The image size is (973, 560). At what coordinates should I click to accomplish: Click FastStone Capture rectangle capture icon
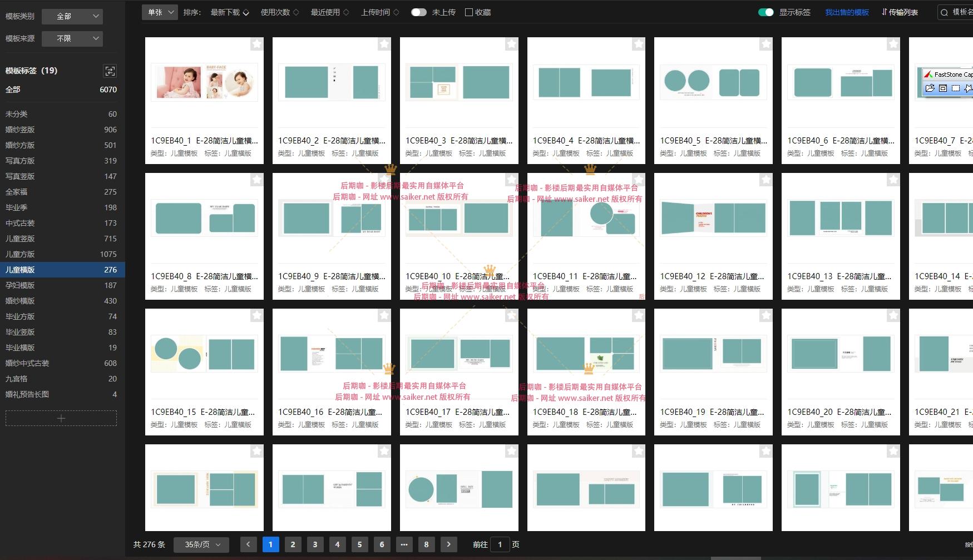[x=956, y=88]
